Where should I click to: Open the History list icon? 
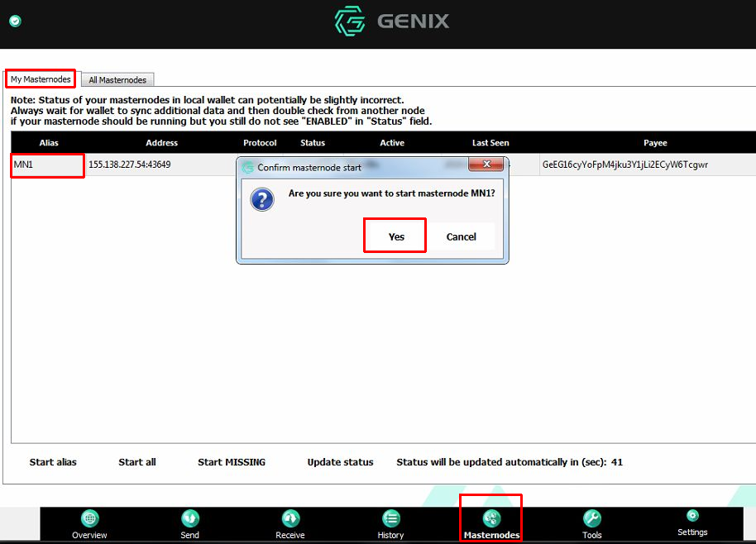pyautogui.click(x=390, y=519)
